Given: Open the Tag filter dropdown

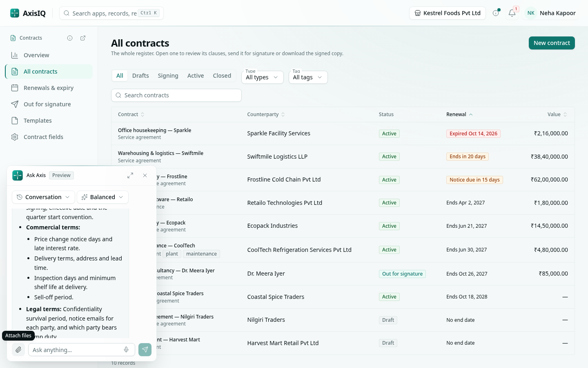Looking at the screenshot, I should click(308, 77).
